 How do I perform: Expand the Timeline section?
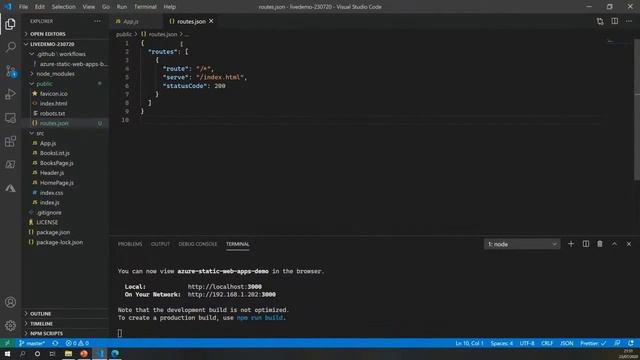(65, 323)
